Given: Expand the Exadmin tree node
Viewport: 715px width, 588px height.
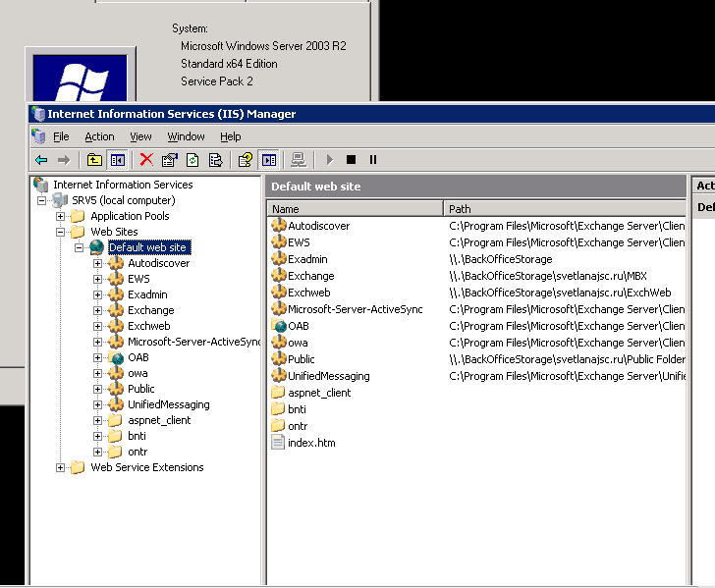Looking at the screenshot, I should pyautogui.click(x=97, y=294).
